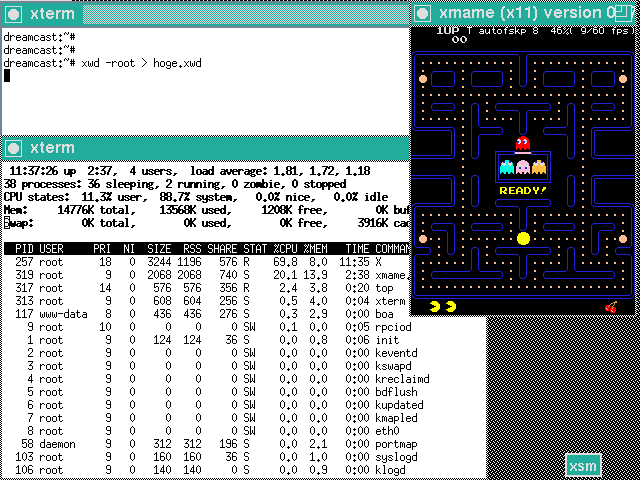Image resolution: width=640 pixels, height=480 pixels.
Task: Click the cyan ghost in the ghost house
Action: (x=507, y=167)
